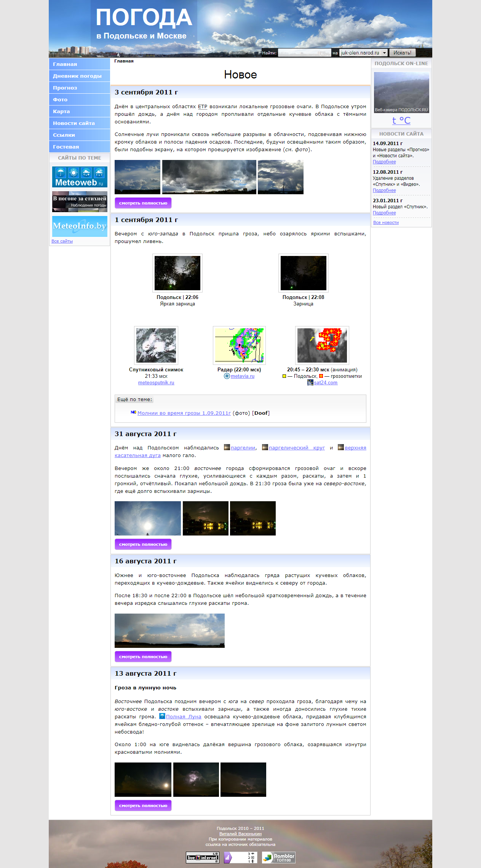Open the Главная menu item

pyautogui.click(x=79, y=64)
